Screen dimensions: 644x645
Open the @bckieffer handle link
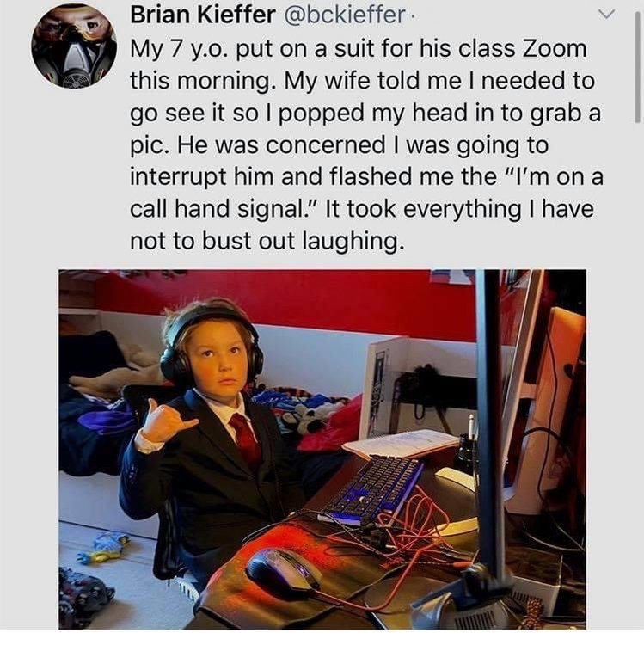[345, 15]
